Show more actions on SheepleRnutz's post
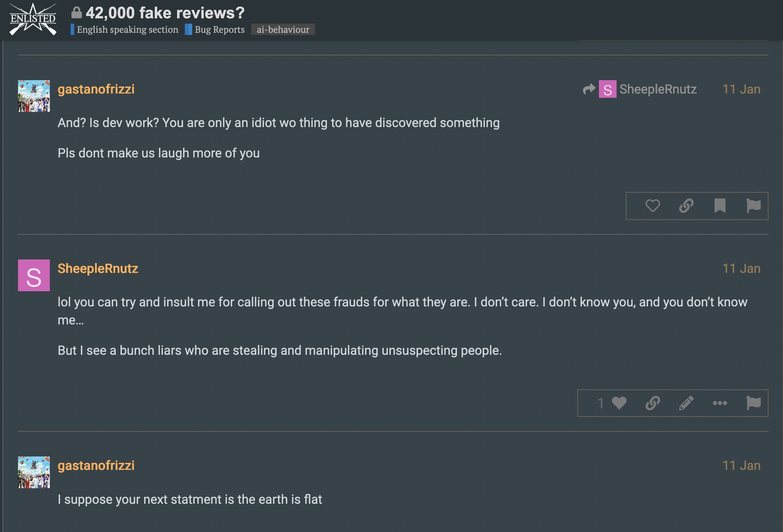The image size is (783, 532). coord(720,403)
